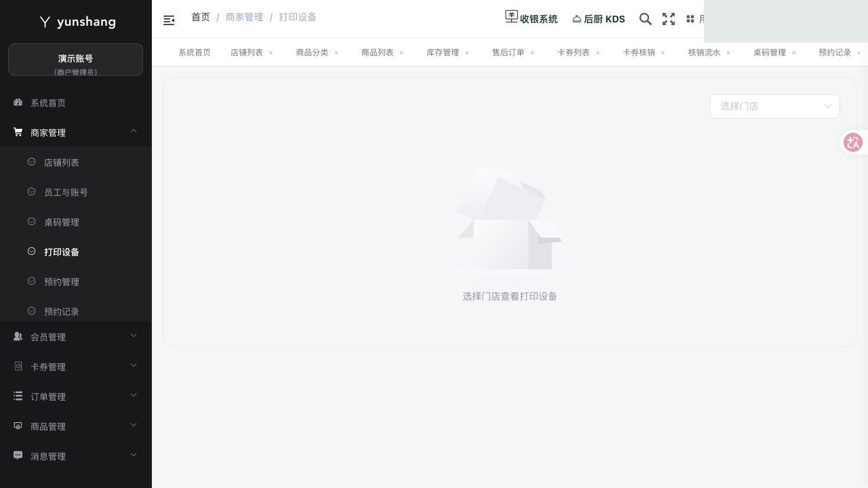Open 预约管理 in sidebar

75,282
